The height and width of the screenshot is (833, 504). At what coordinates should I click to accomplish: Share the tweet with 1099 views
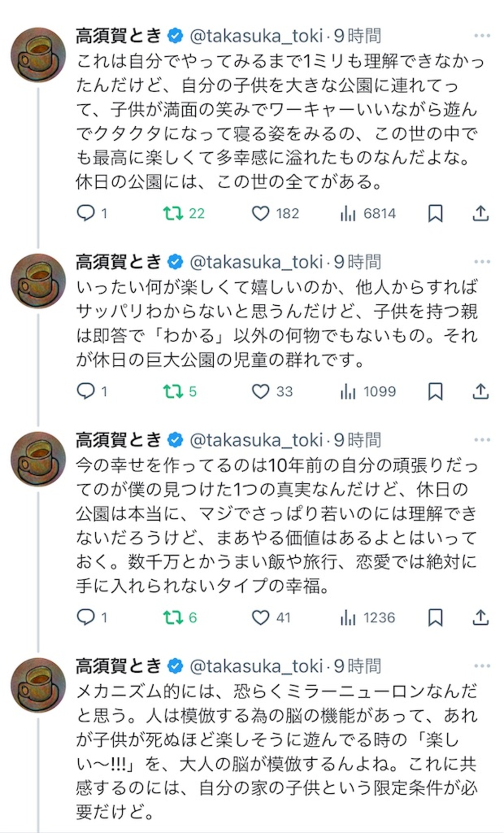coord(480,391)
